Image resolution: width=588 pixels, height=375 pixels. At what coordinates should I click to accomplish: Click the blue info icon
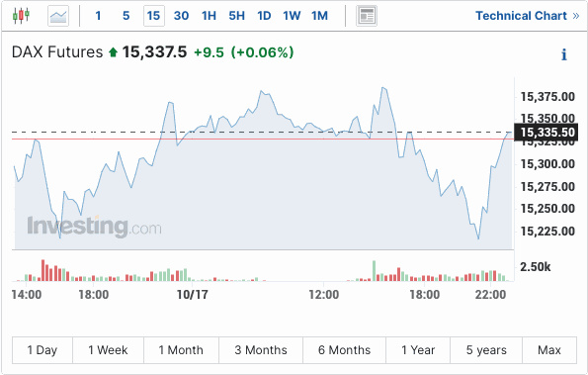pyautogui.click(x=563, y=54)
